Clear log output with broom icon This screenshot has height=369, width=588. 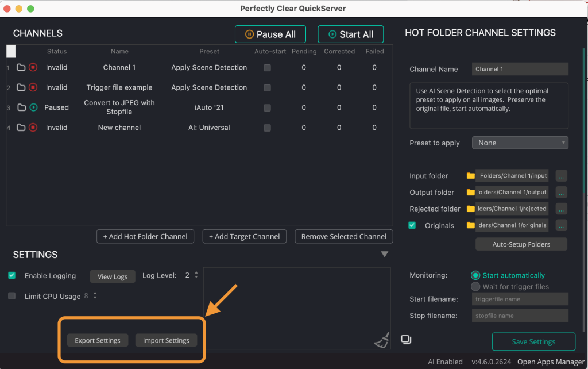pyautogui.click(x=382, y=340)
